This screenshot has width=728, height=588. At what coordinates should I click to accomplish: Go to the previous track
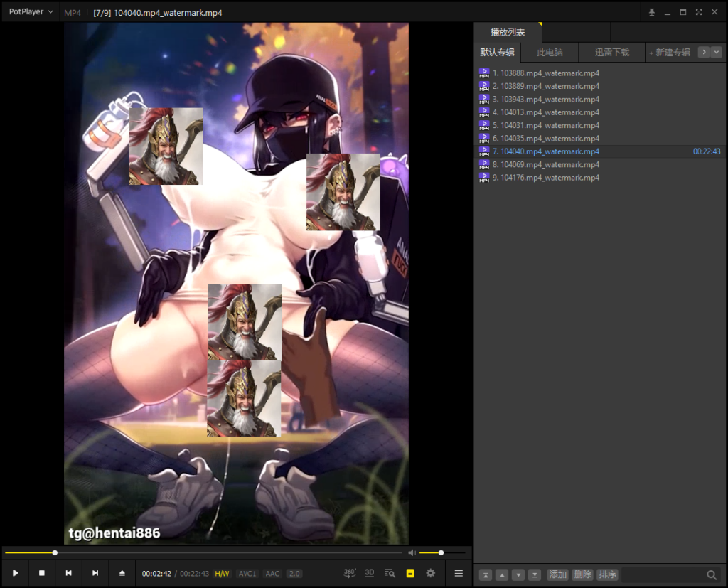point(68,573)
